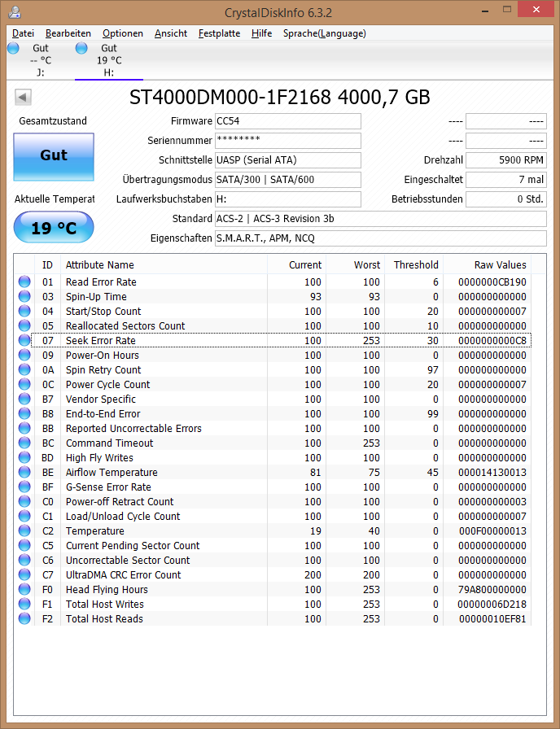560x729 pixels.
Task: Open the Festplatte menu
Action: tap(219, 33)
